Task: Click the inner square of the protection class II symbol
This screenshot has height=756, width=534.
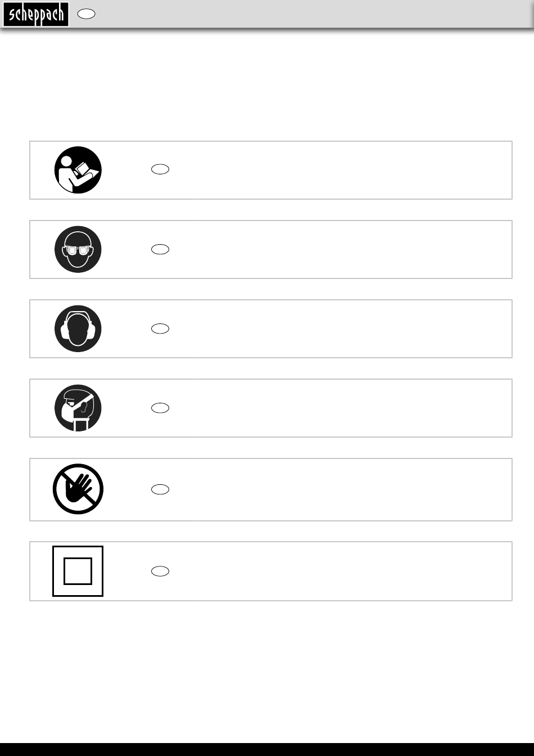Action: [78, 571]
